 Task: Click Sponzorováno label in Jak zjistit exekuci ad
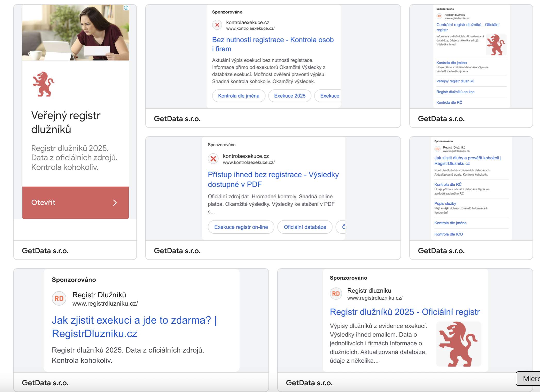[x=74, y=280]
